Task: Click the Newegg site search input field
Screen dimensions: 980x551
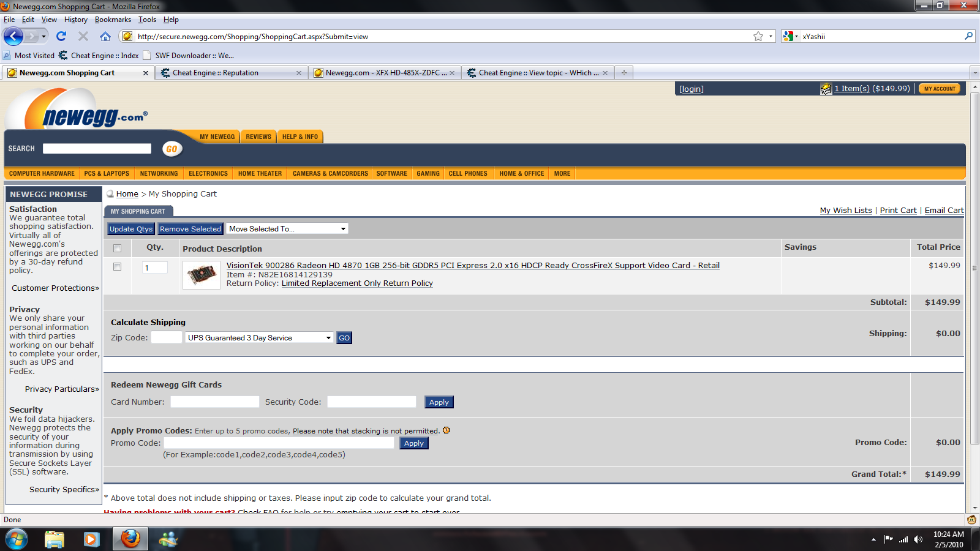Action: 97,149
